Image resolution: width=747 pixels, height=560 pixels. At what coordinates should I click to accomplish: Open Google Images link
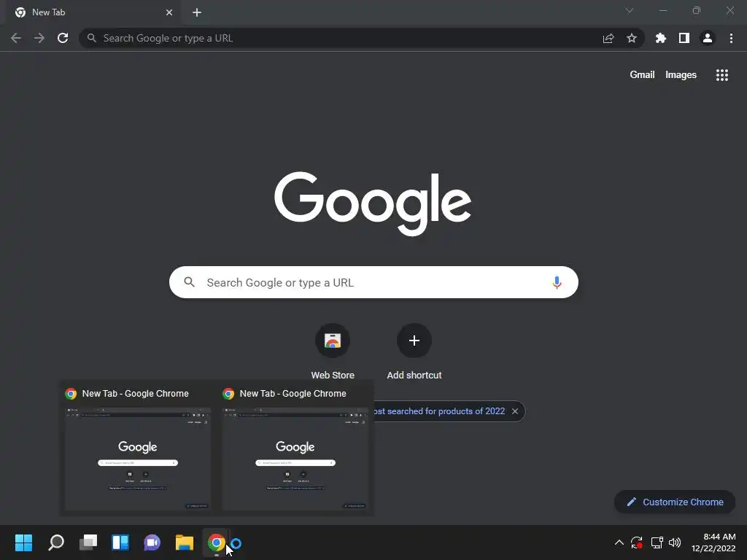point(681,75)
